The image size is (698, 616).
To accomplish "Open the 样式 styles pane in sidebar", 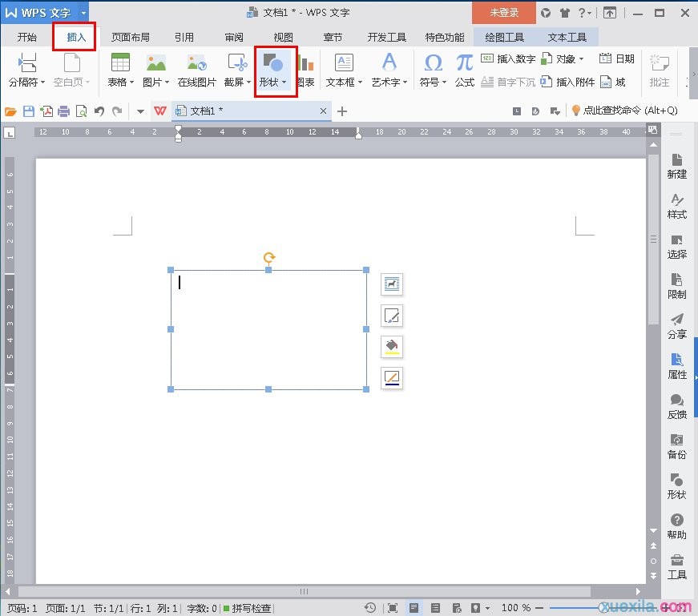I will [x=676, y=206].
